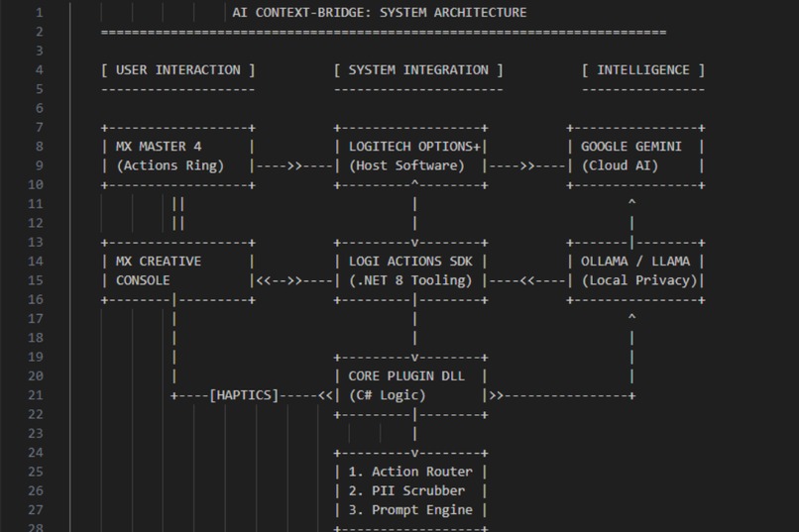Click the '[ INTELLIGENCE ]' heading
799x532 pixels.
643,69
